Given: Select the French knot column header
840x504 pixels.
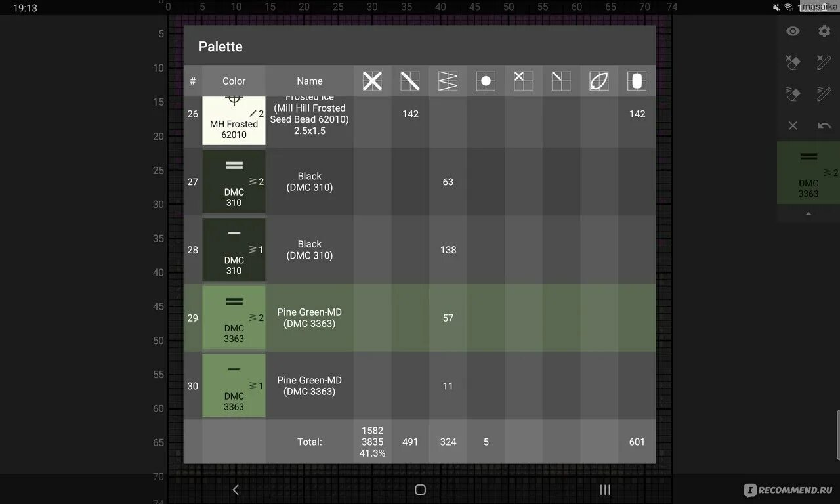Looking at the screenshot, I should click(x=486, y=81).
